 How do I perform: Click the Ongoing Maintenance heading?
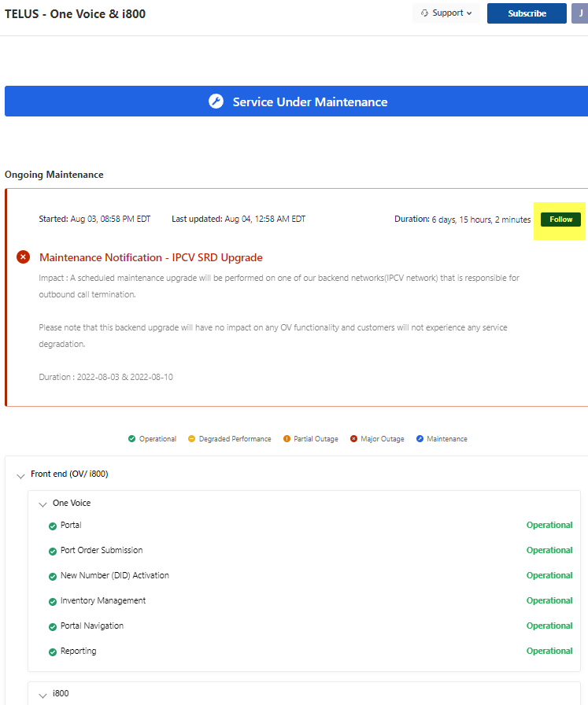pos(54,175)
